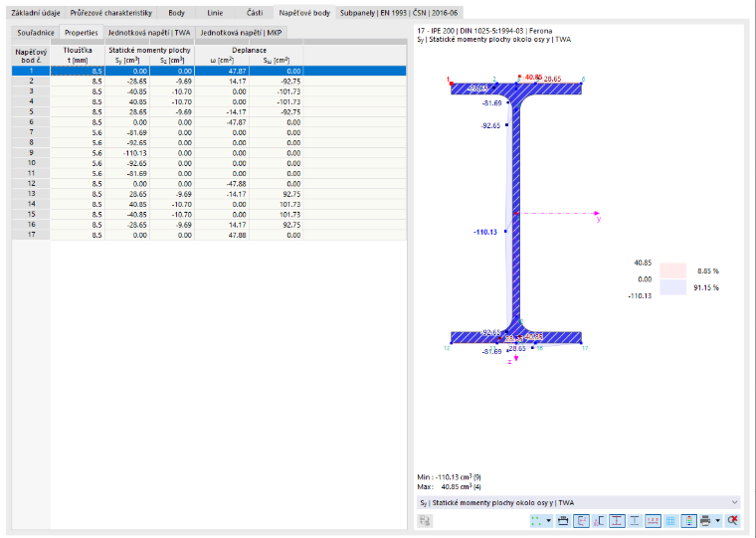
Task: Switch to the Body tab
Action: coord(176,13)
